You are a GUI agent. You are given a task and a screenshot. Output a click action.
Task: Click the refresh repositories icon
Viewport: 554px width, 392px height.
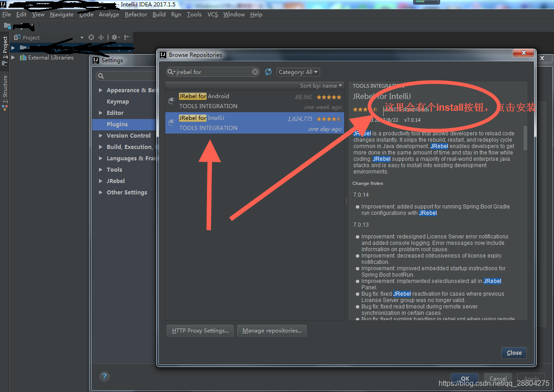pos(268,72)
